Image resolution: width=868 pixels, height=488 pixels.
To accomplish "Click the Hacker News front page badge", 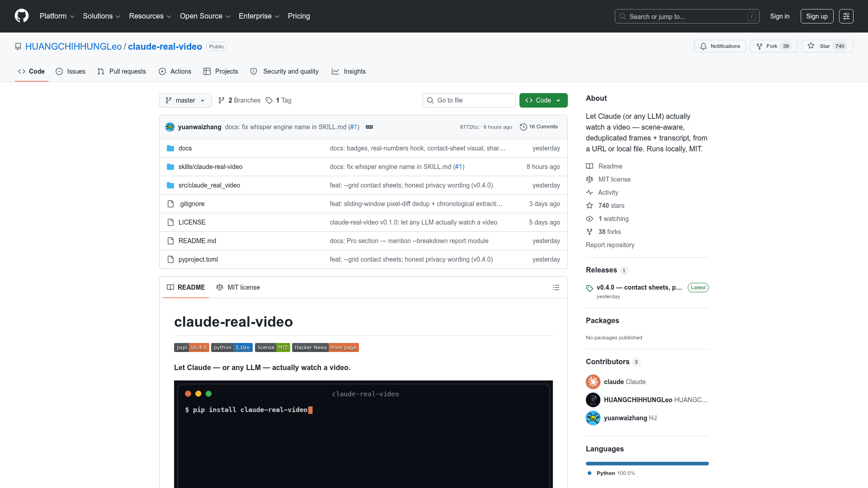I will [x=325, y=347].
